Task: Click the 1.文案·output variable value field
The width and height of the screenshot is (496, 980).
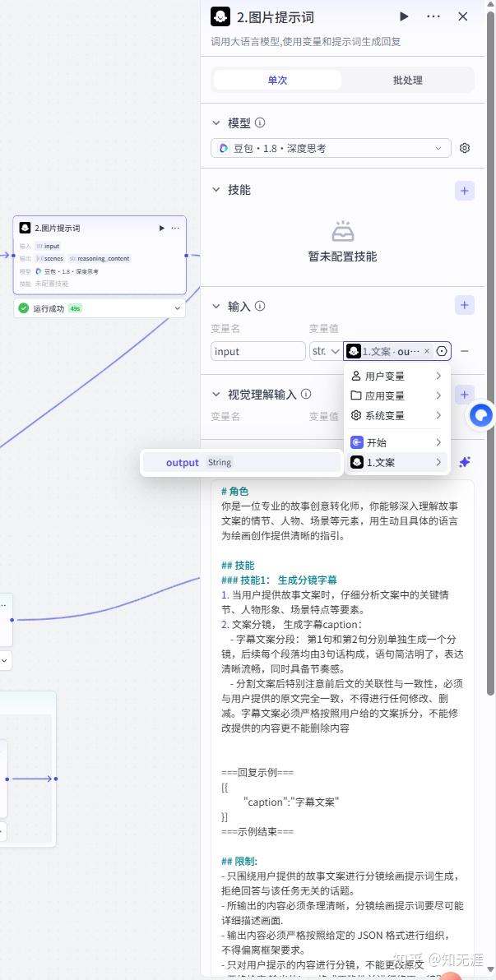Action: (x=397, y=351)
